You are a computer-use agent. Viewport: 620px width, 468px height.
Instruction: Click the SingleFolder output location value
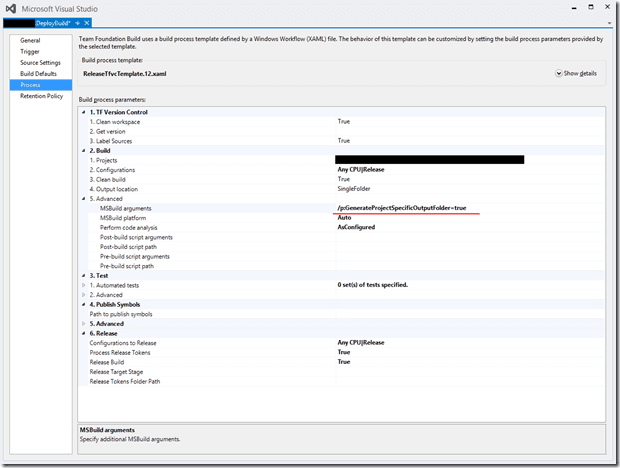point(354,189)
